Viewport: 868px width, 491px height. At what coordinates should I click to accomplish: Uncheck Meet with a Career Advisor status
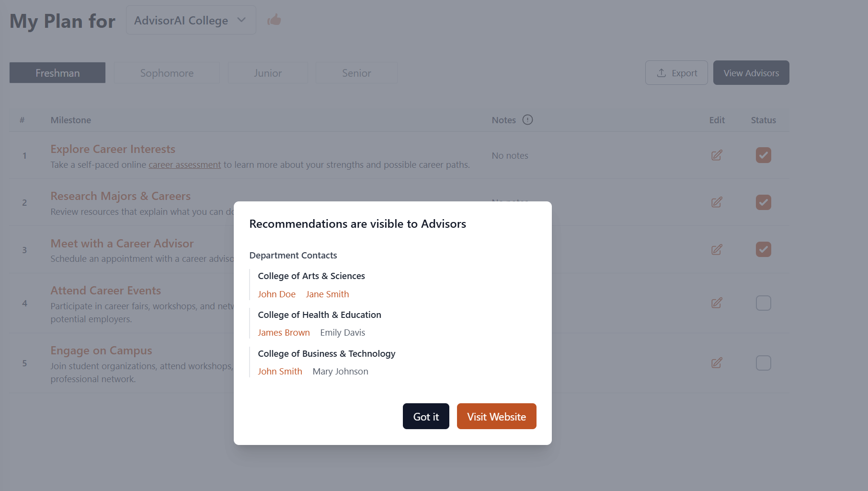763,250
